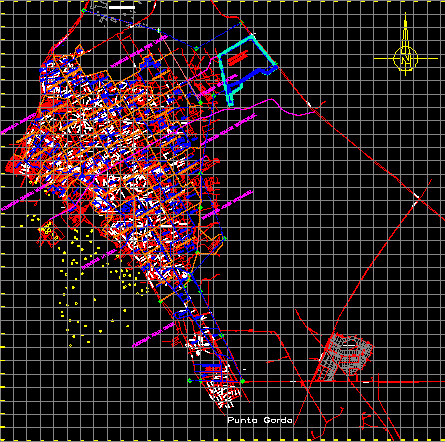Select the magenta street label at lower center
Screen dimensions: 445x442
click(x=153, y=334)
